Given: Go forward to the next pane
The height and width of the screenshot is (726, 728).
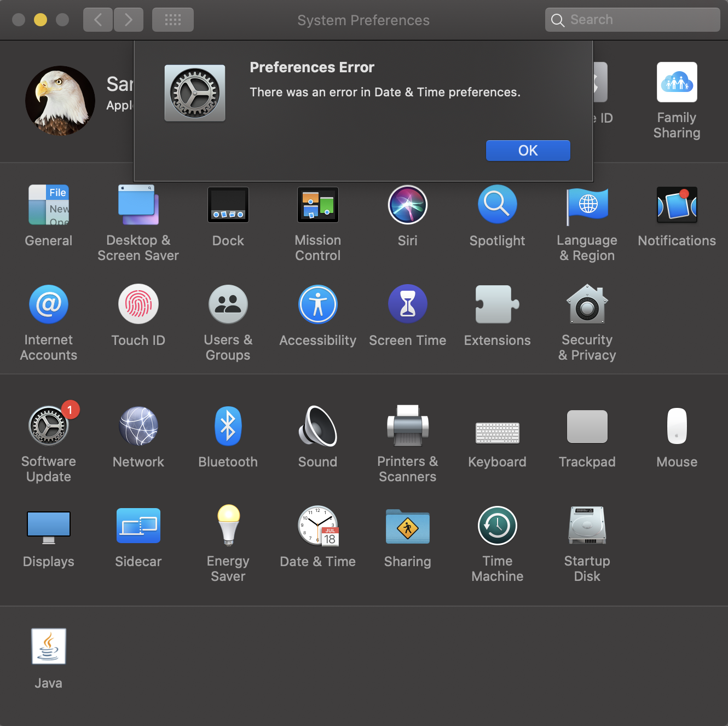Looking at the screenshot, I should [x=129, y=20].
